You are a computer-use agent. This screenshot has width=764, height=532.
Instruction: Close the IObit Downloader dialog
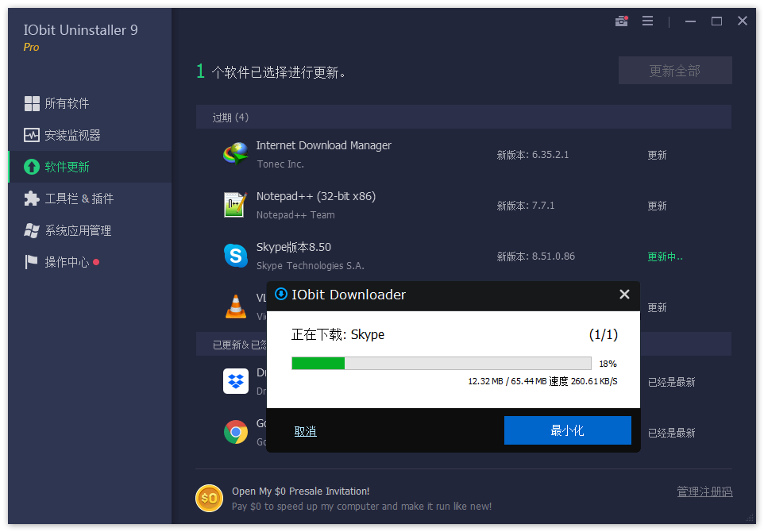625,295
